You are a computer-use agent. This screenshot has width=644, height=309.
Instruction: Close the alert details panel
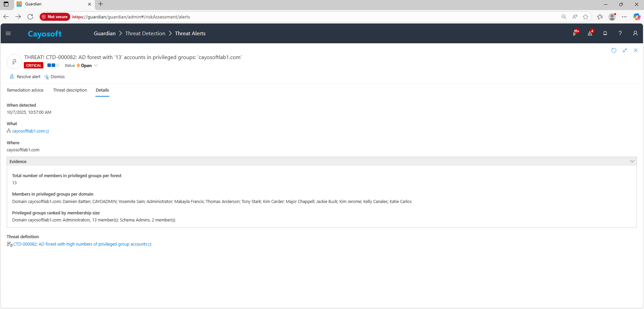click(636, 50)
